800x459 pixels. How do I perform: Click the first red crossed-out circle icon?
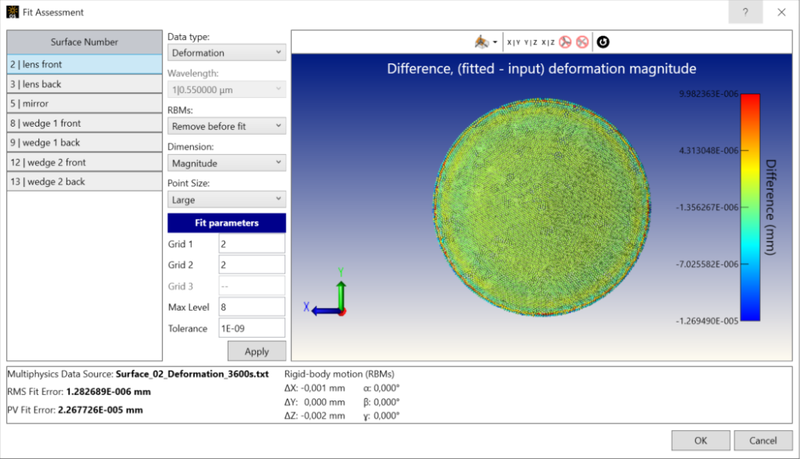pyautogui.click(x=567, y=42)
